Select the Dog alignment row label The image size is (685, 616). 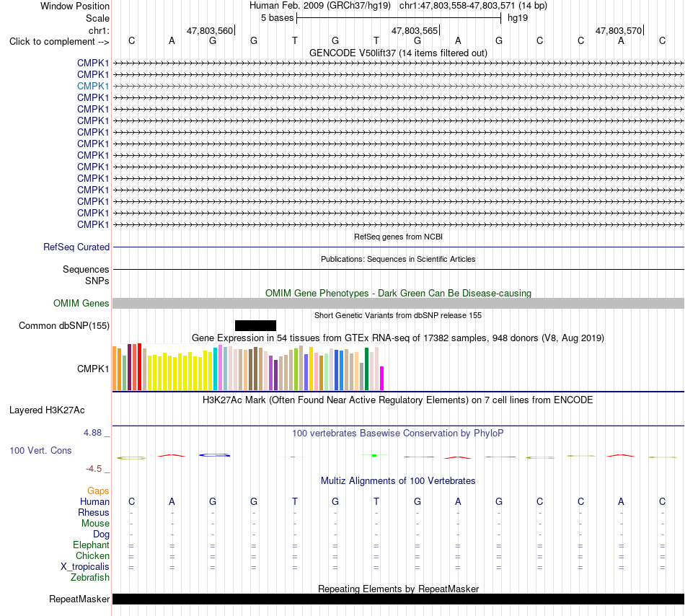point(101,534)
